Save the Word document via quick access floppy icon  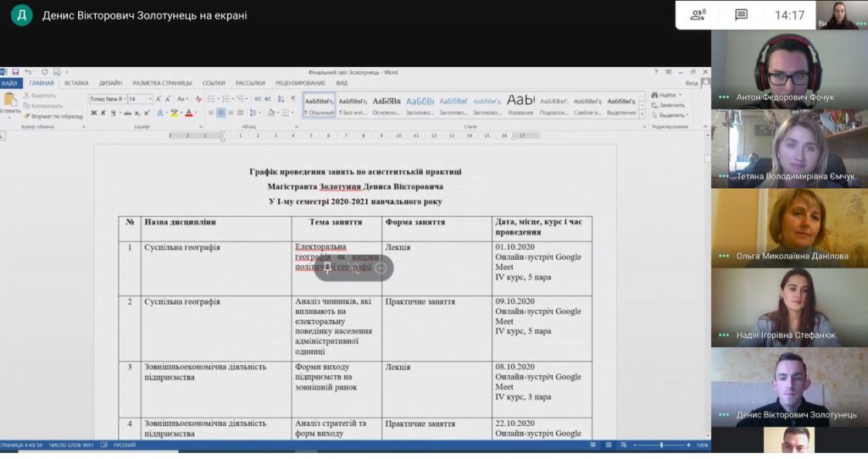pos(15,73)
